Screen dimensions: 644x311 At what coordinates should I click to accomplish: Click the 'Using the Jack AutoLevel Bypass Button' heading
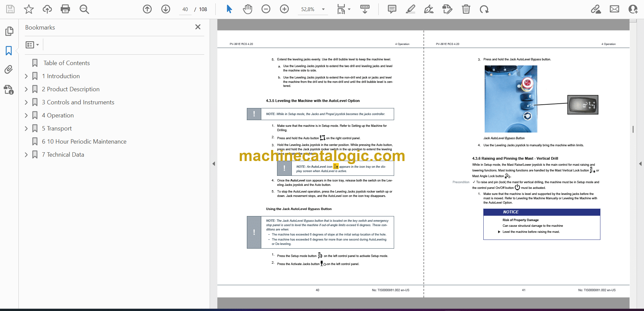[299, 209]
